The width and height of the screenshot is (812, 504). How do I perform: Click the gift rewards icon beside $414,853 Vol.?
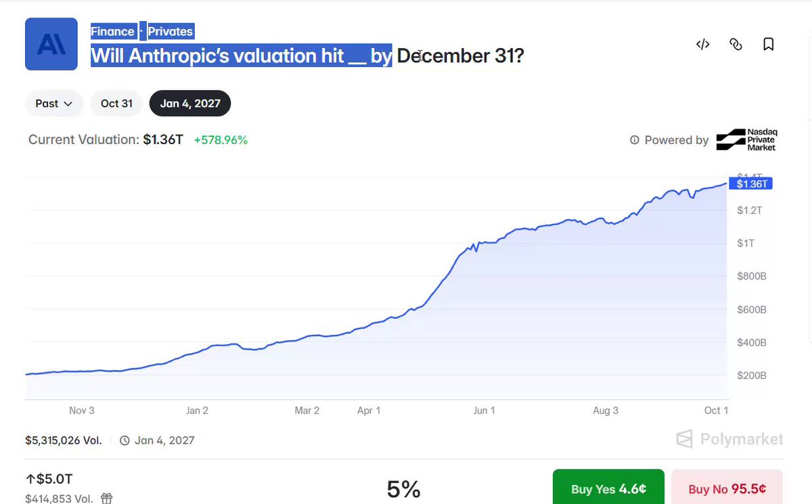tap(107, 499)
